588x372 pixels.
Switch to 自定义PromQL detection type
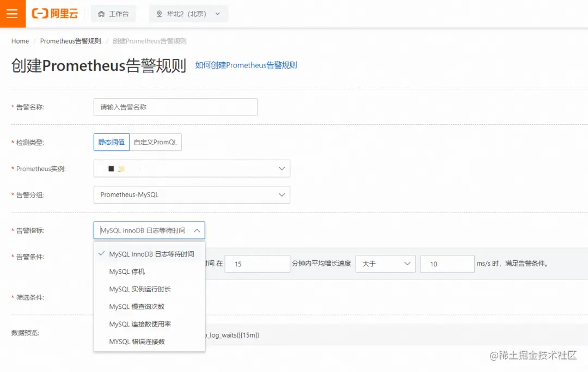pyautogui.click(x=155, y=142)
